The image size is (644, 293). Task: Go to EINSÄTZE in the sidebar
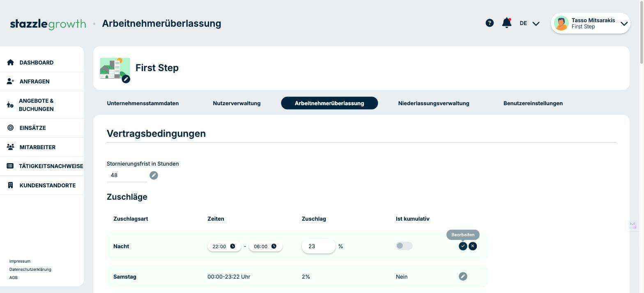pyautogui.click(x=32, y=128)
